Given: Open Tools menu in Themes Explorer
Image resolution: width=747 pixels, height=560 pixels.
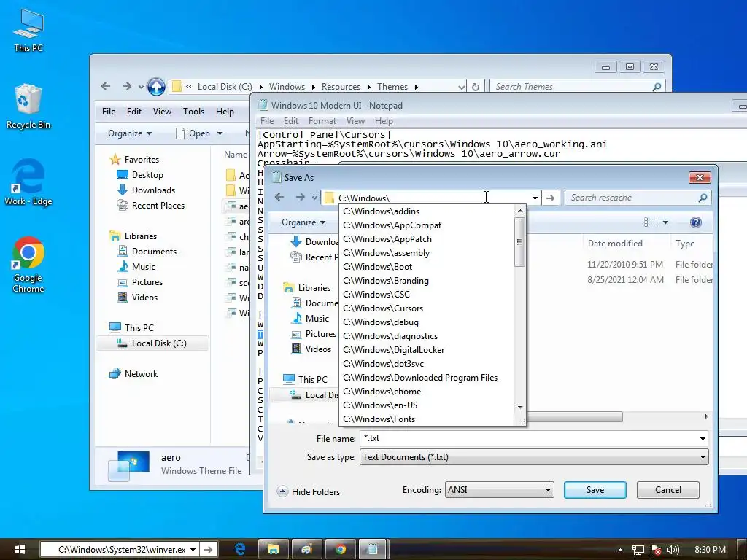Looking at the screenshot, I should click(x=193, y=112).
